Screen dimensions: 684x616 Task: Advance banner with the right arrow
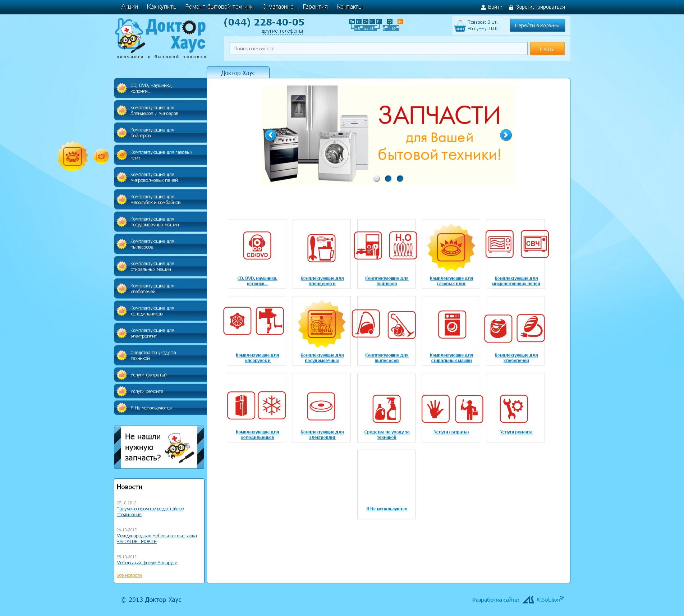pos(506,135)
